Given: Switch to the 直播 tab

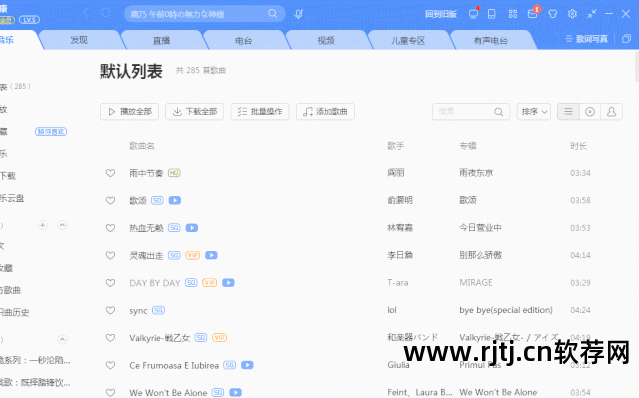Looking at the screenshot, I should pyautogui.click(x=161, y=40).
